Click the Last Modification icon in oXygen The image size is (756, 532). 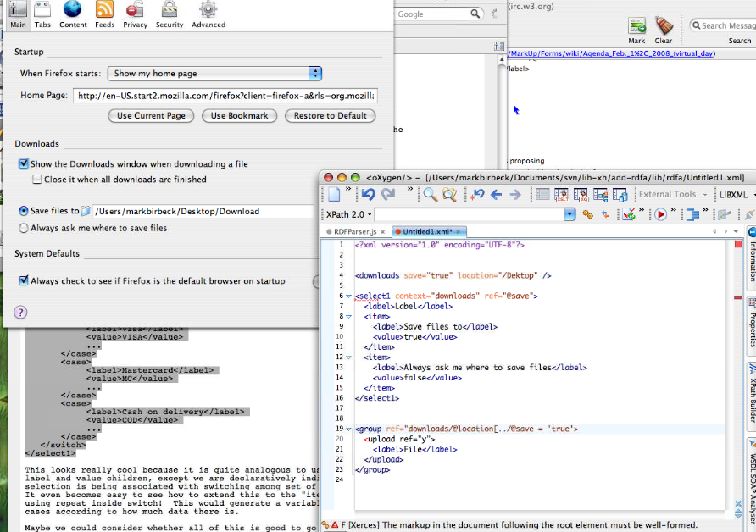tap(477, 194)
